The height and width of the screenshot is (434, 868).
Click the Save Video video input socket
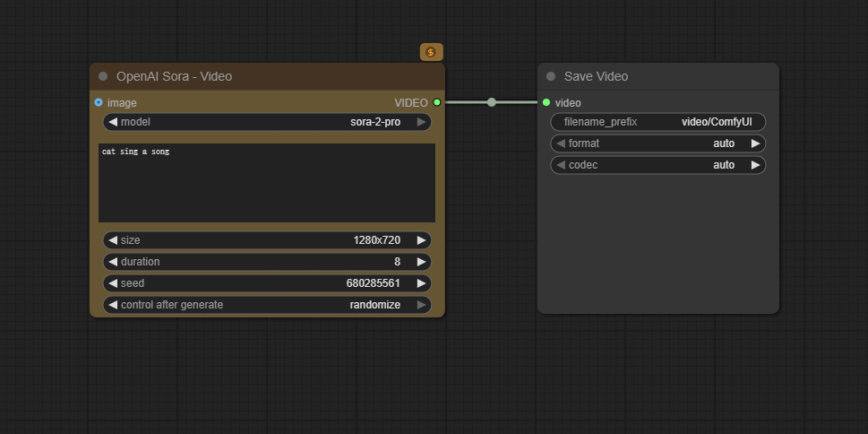pos(546,103)
